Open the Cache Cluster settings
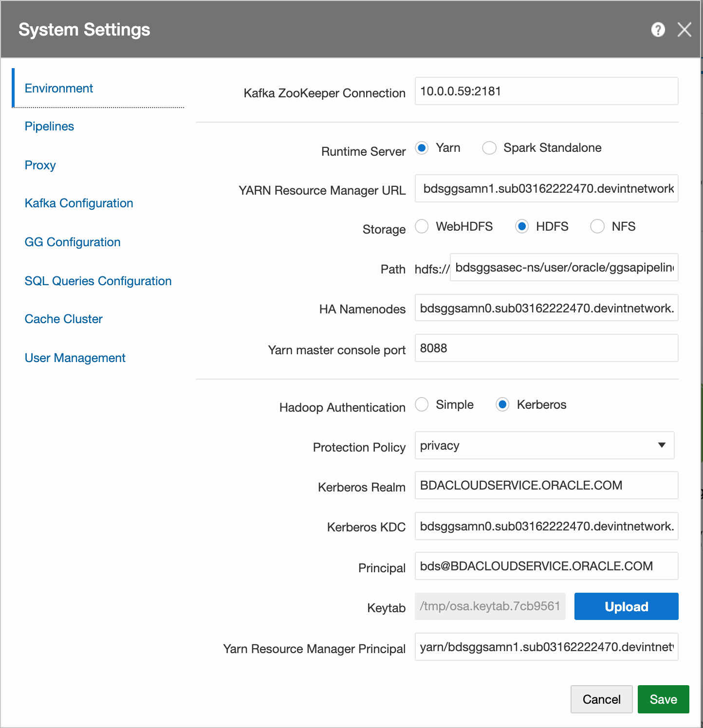 (63, 319)
